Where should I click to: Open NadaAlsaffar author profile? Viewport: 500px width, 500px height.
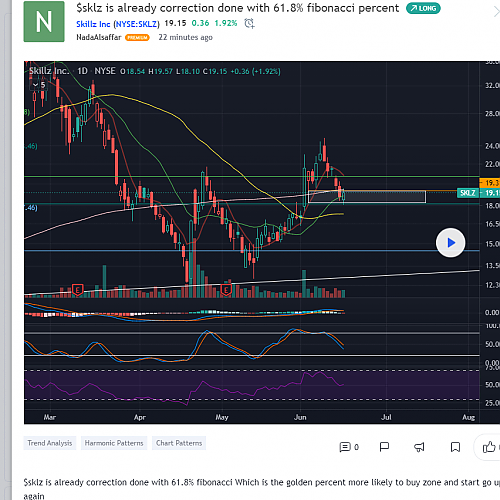(x=99, y=37)
